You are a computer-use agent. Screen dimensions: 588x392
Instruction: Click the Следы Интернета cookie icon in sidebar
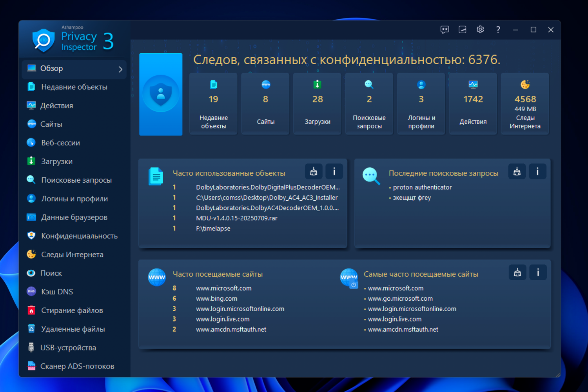(31, 254)
